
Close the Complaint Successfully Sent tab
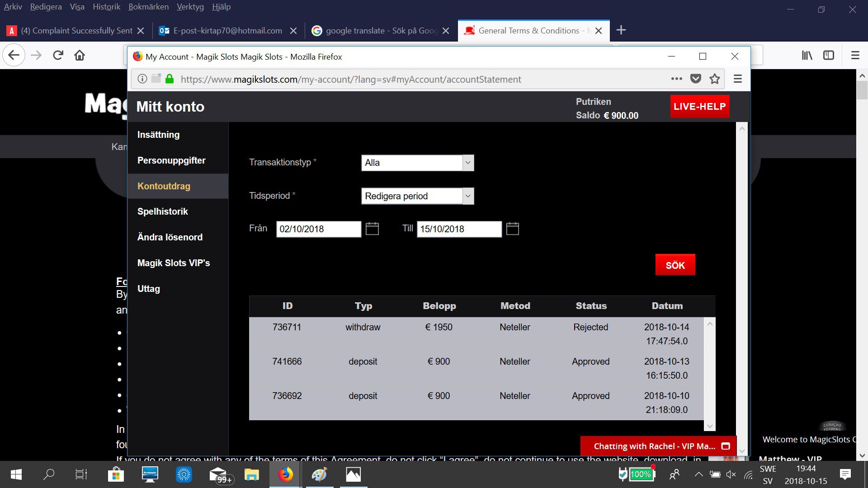tap(141, 31)
